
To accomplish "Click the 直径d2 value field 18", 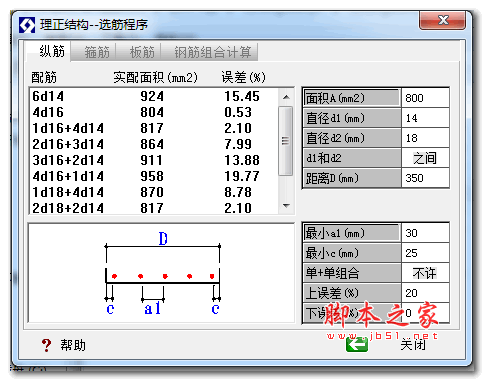I will point(426,138).
